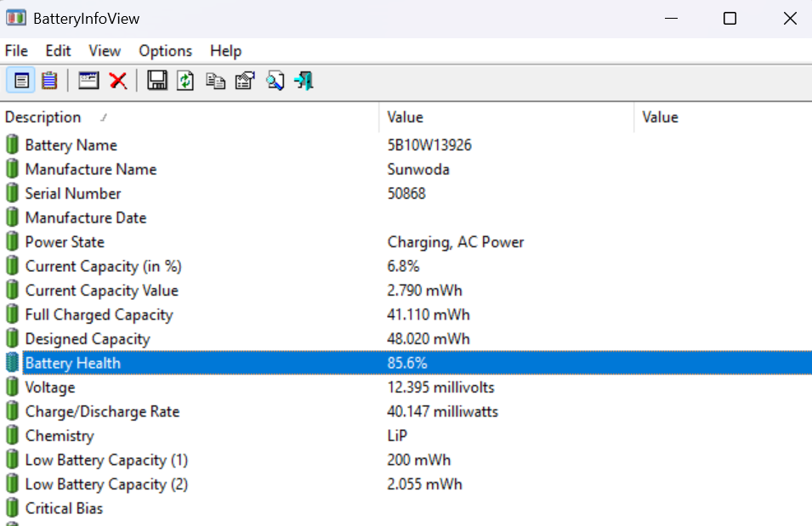Click battery icon beside Manufacture Name row
This screenshot has width=812, height=526.
pos(12,169)
